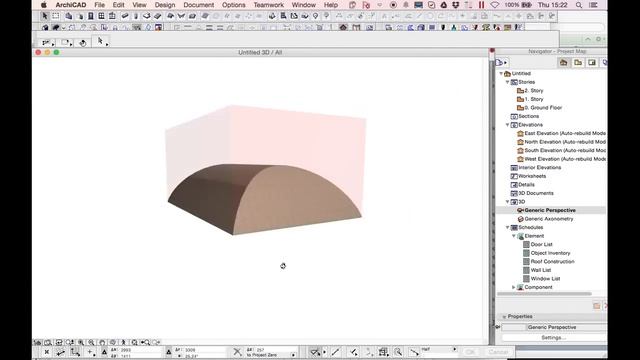Open the Worksheets item
The height and width of the screenshot is (360, 640).
coord(532,176)
